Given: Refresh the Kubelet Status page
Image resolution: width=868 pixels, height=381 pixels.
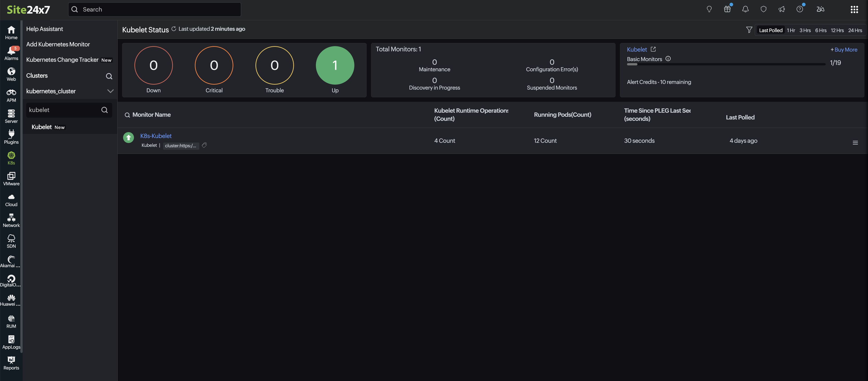Looking at the screenshot, I should click(x=174, y=29).
